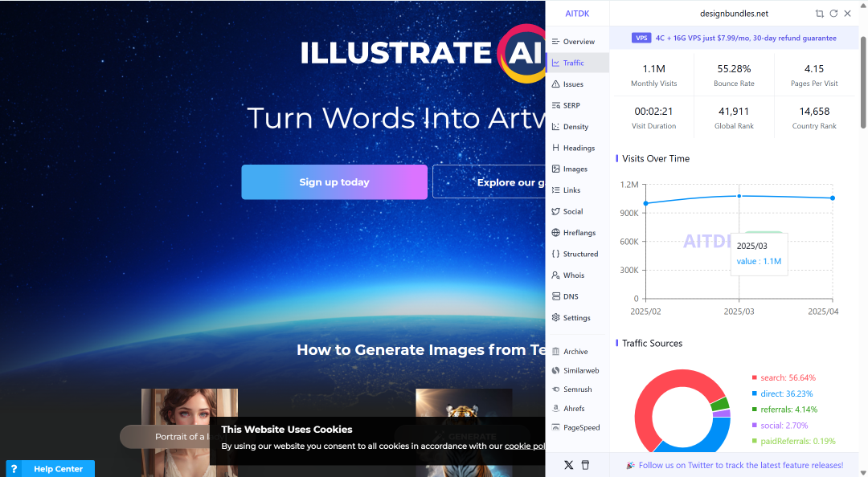The width and height of the screenshot is (868, 477).
Task: Toggle the referrals legend entry
Action: pyautogui.click(x=784, y=410)
